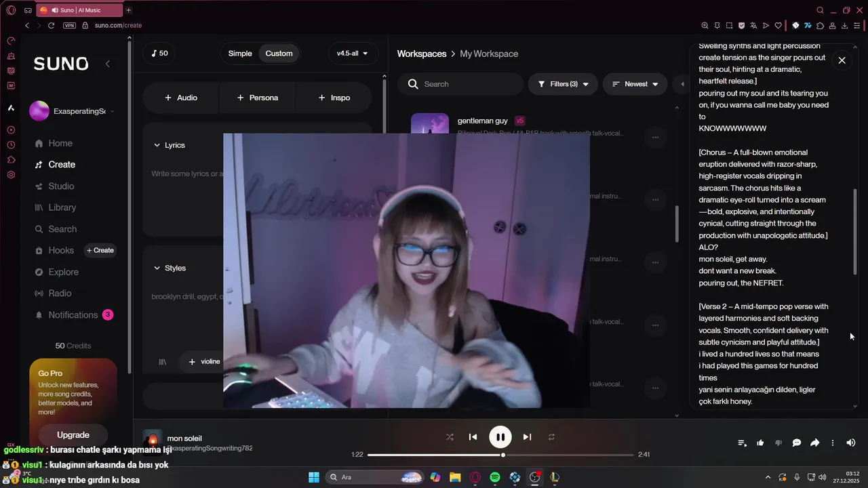
Task: Toggle the Opera VPN badge
Action: coord(69,25)
